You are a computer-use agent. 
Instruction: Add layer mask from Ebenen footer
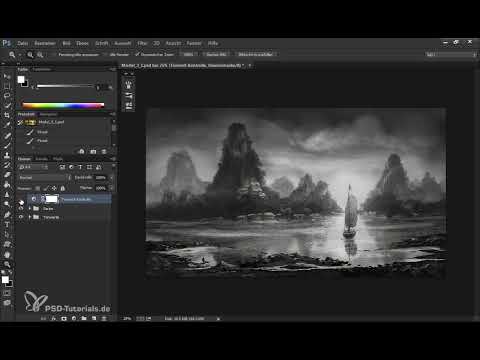[x=64, y=319]
